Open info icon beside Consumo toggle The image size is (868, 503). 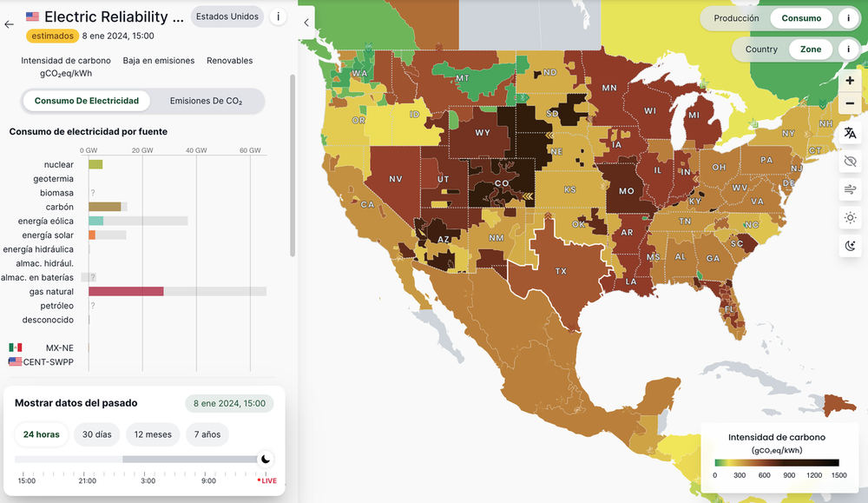pos(847,18)
